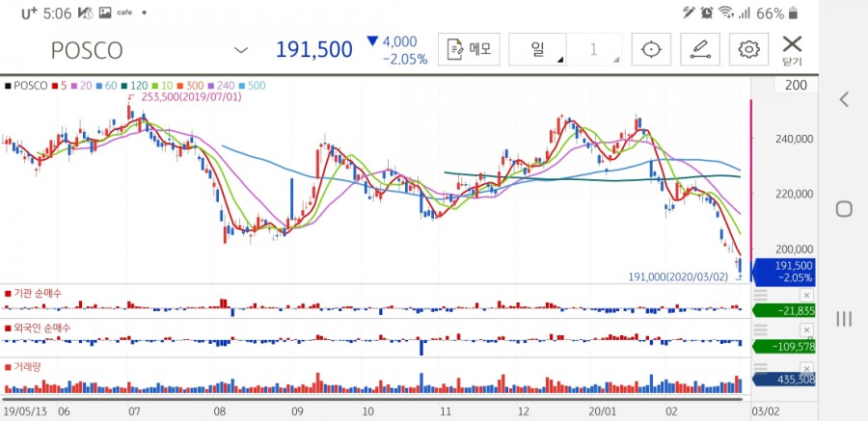Tap the -109,578 foreigner value tag

pyautogui.click(x=784, y=347)
